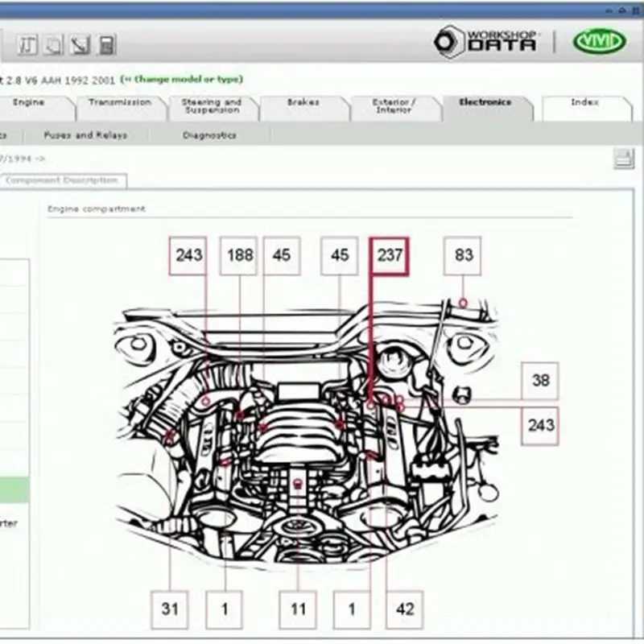Click the 243 label below label 38
The width and height of the screenshot is (644, 644).
pyautogui.click(x=539, y=426)
